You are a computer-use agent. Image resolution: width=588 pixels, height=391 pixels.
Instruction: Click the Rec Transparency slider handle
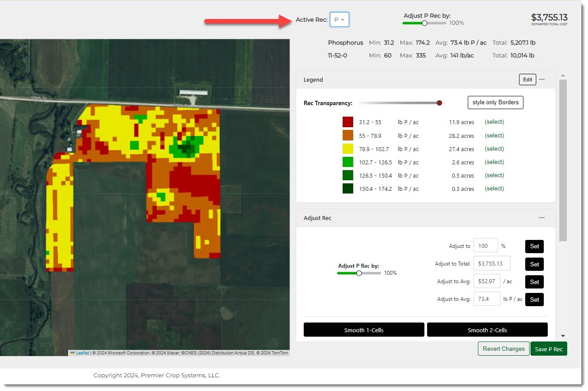tap(439, 103)
